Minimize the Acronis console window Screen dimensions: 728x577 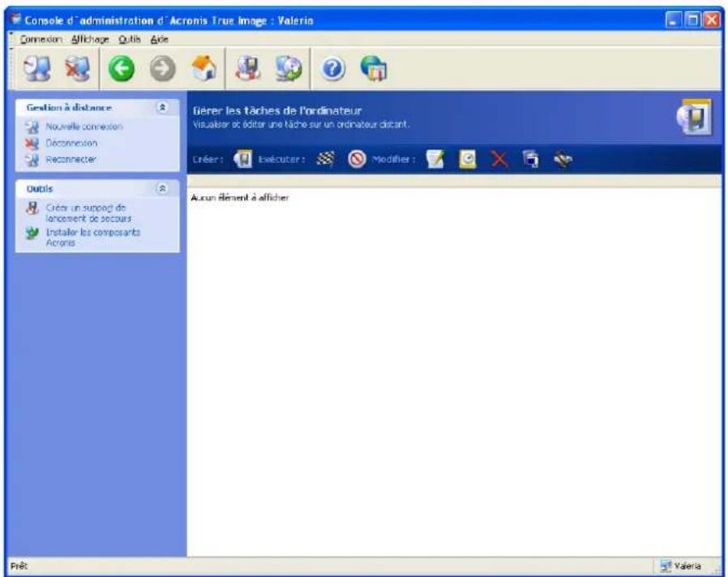point(674,19)
